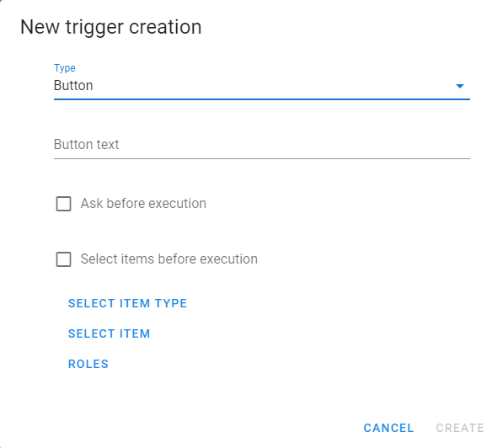The height and width of the screenshot is (448, 503).
Task: Click the blue Type dropdown arrow
Action: point(460,86)
